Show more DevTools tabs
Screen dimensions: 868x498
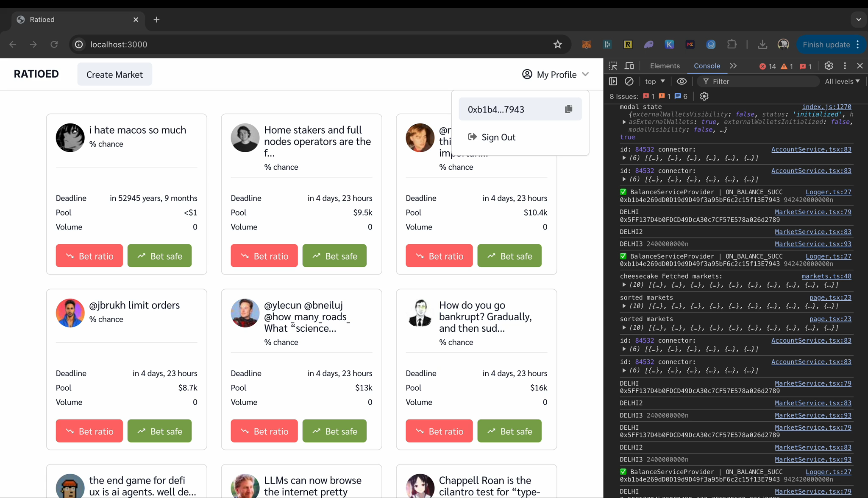click(x=733, y=66)
